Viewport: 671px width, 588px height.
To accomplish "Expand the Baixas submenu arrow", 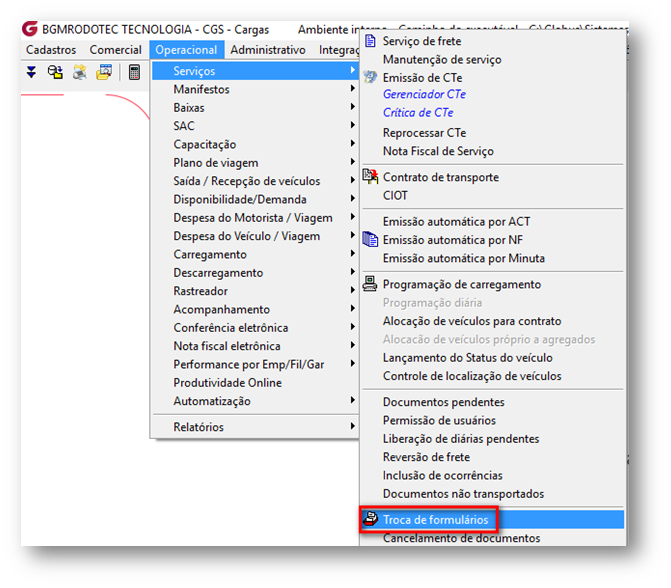I will pyautogui.click(x=353, y=106).
